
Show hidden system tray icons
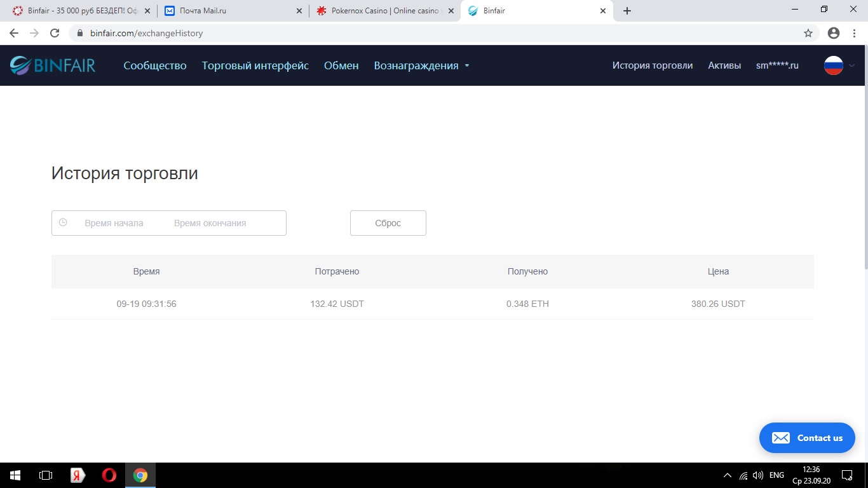point(728,475)
